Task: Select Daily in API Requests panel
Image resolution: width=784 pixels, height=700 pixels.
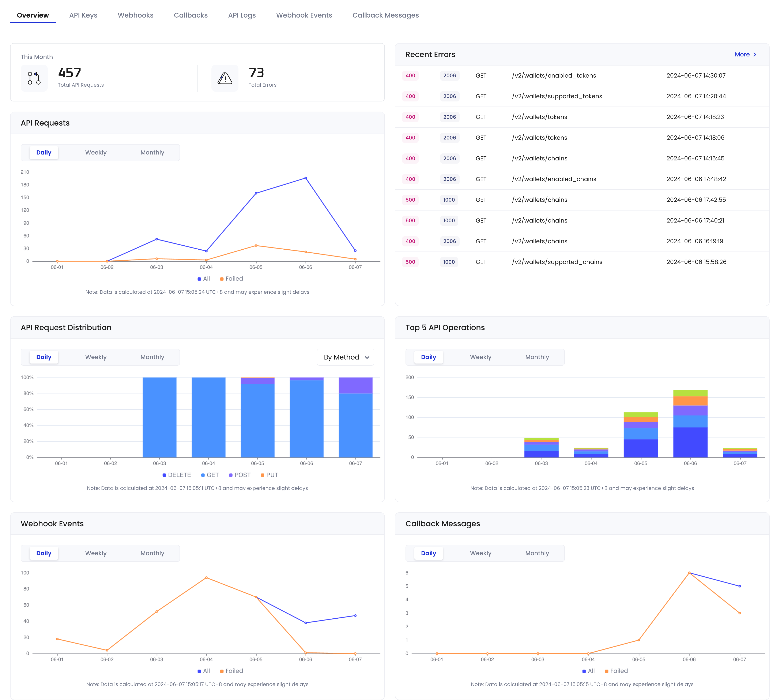Action: click(x=44, y=153)
